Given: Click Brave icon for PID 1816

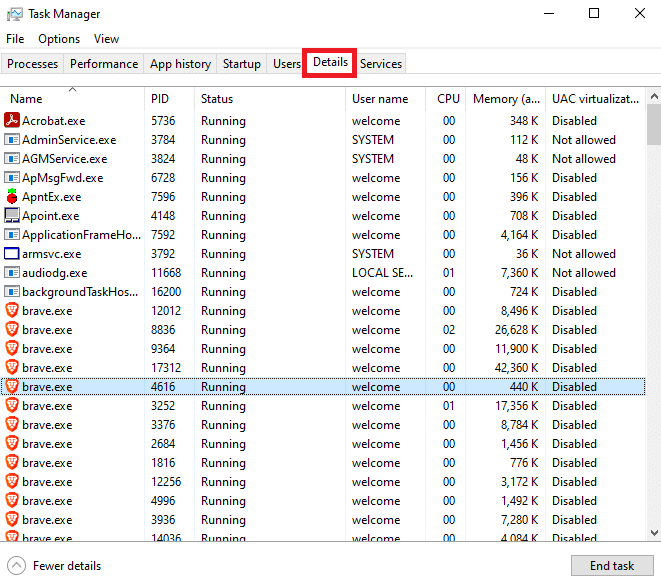Looking at the screenshot, I should (12, 462).
